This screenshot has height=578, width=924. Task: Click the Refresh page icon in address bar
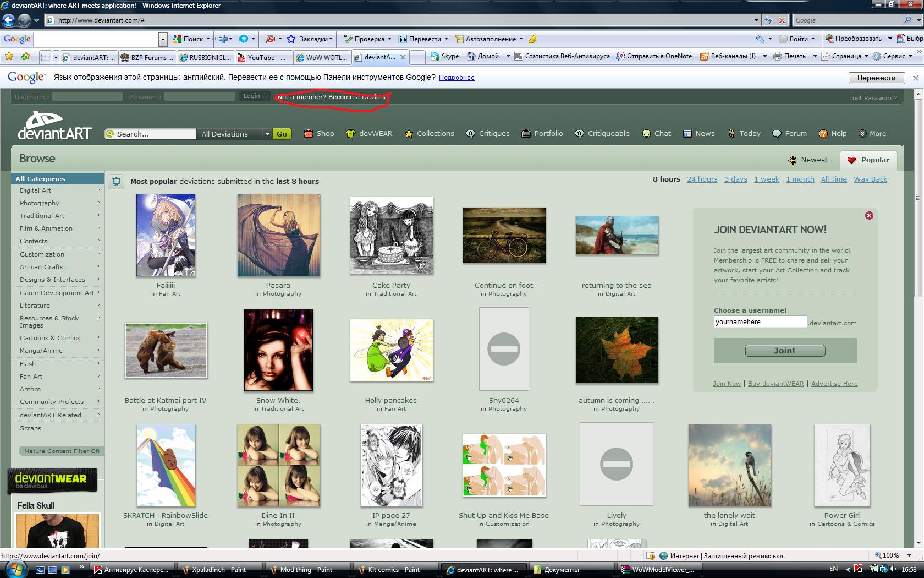point(768,20)
